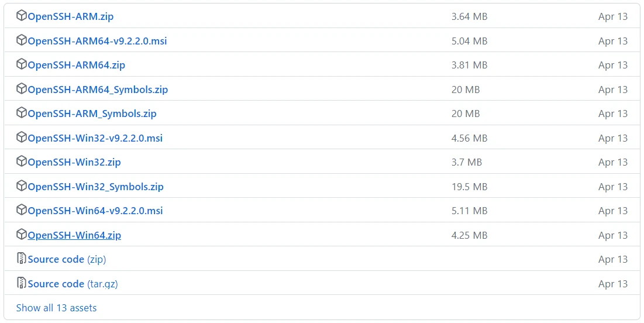Click the 4.25 MB size of OpenSSH-Win64.zip
Viewport: 644px width, 323px height.
coord(469,235)
